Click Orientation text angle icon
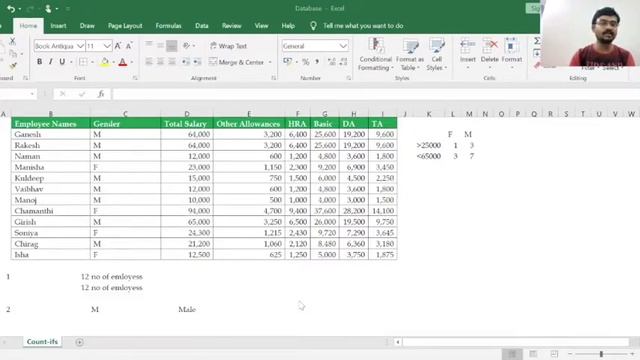 click(x=187, y=46)
